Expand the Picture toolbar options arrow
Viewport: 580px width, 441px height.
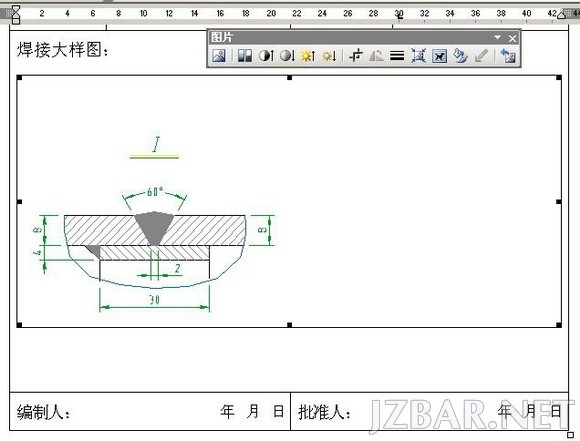tap(498, 37)
